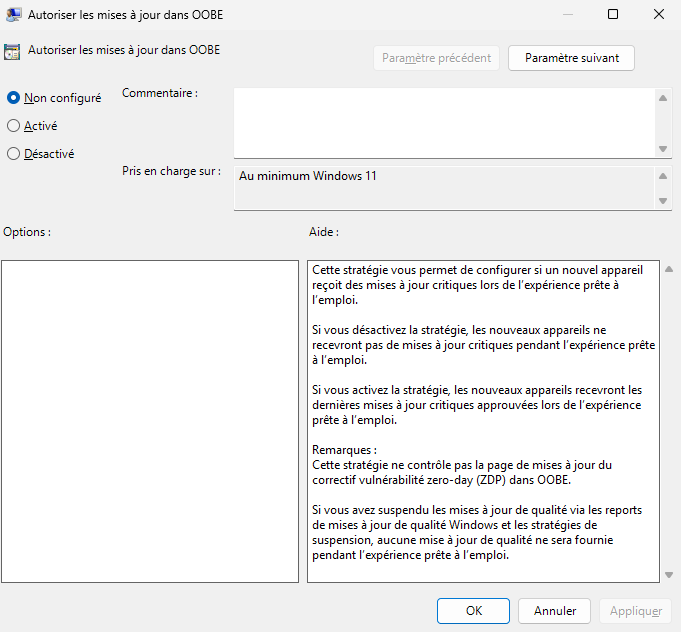681x632 pixels.
Task: Click the 'Au minimum Windows 11' text
Action: (307, 176)
